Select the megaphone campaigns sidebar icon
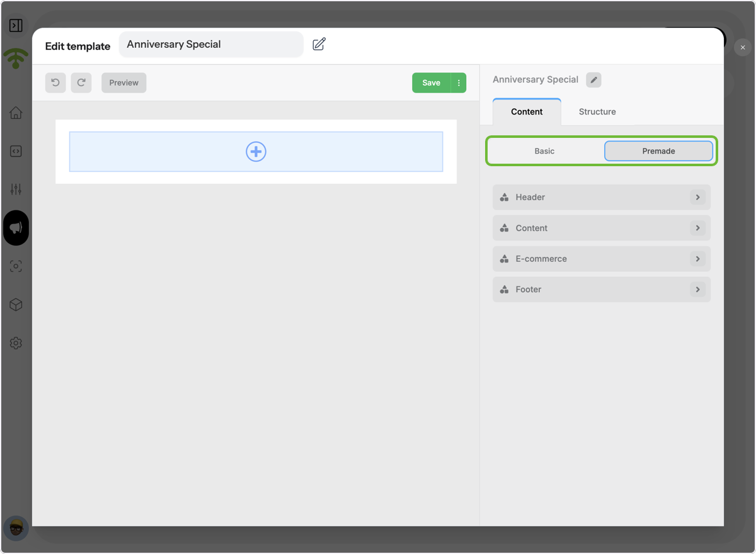 point(16,228)
